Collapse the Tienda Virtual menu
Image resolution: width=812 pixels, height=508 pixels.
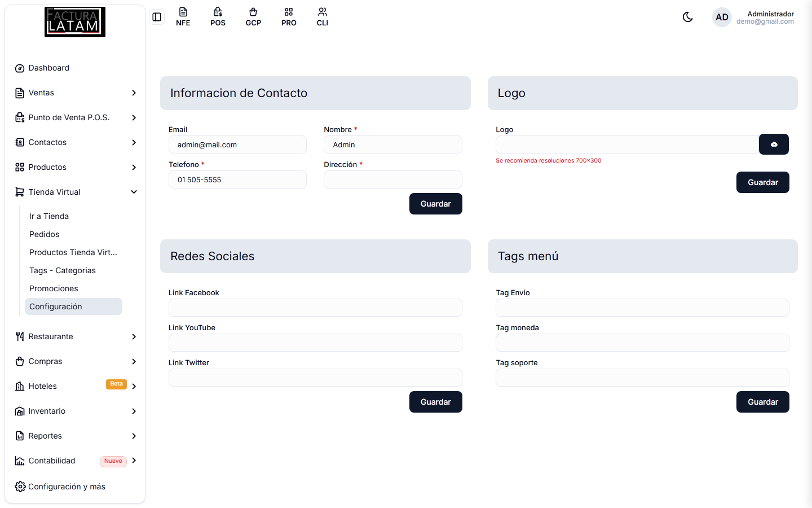tap(75, 192)
